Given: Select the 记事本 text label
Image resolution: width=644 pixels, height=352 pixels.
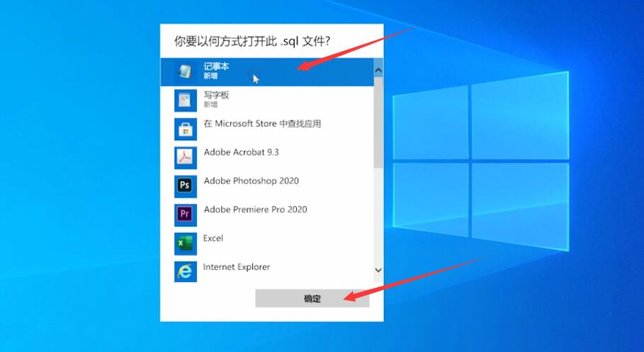Looking at the screenshot, I should pos(217,66).
